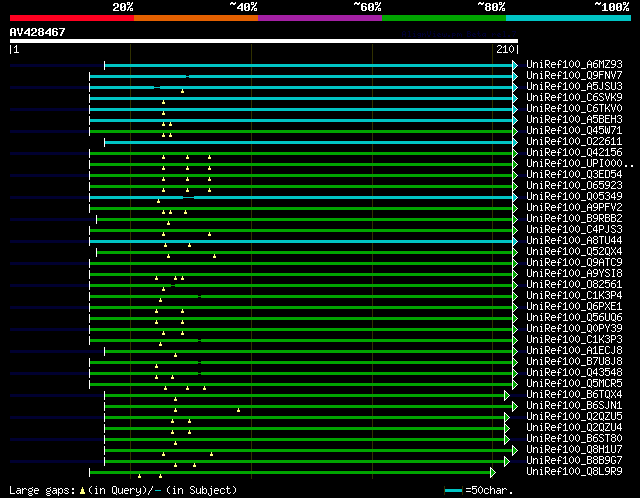Select the UniRef100_Q42156 label
640x498 pixels.
(574, 153)
